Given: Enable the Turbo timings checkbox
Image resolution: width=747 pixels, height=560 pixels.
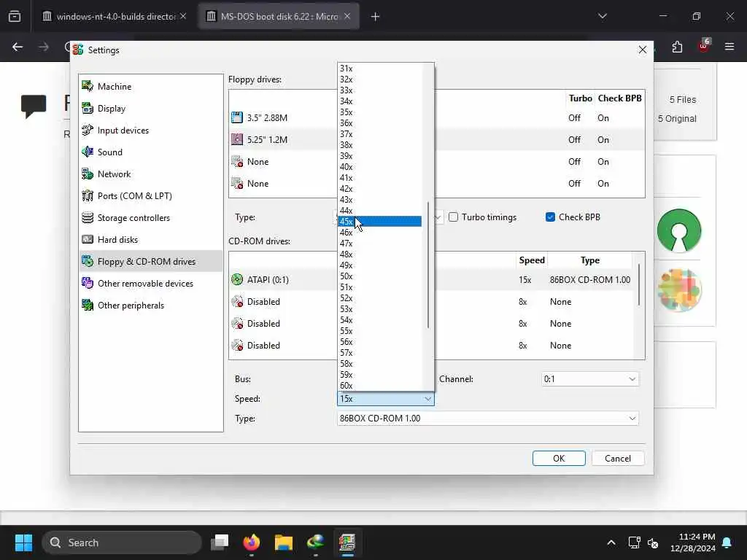Looking at the screenshot, I should 454,217.
